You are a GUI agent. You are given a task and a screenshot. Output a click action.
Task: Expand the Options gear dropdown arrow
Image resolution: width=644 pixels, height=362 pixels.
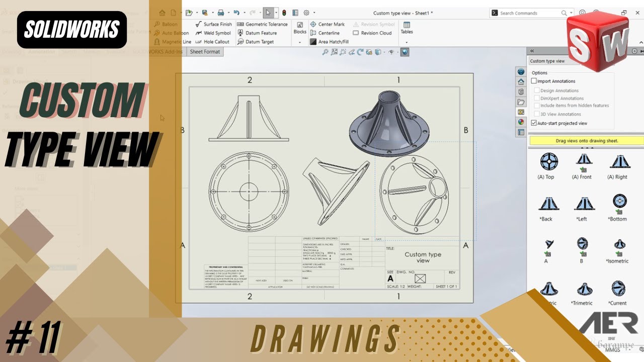314,13
